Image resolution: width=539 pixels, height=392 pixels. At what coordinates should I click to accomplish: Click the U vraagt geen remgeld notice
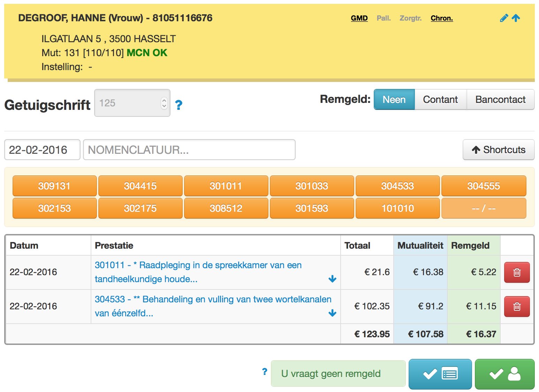(338, 374)
